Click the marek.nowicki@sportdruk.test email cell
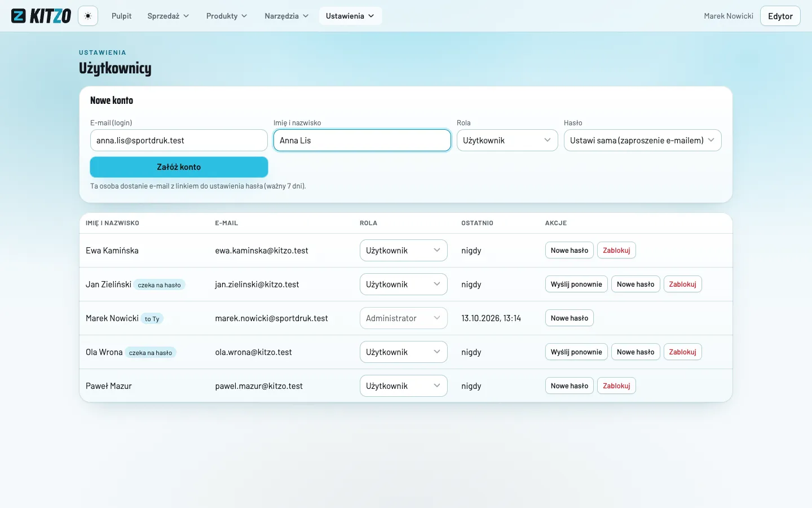The width and height of the screenshot is (812, 508). pos(271,318)
